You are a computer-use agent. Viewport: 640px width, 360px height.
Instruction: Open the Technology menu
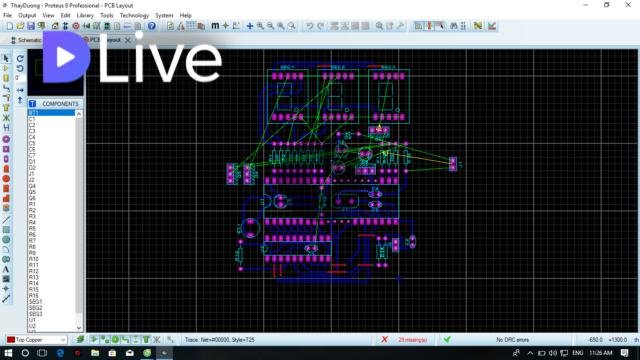[x=134, y=15]
